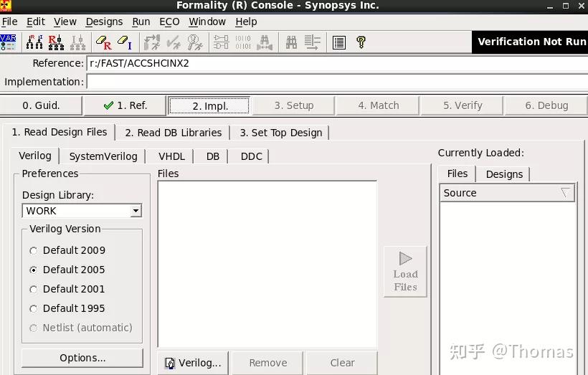Go to the 0. Guid. step
Image resolution: width=588 pixels, height=375 pixels.
pos(41,105)
